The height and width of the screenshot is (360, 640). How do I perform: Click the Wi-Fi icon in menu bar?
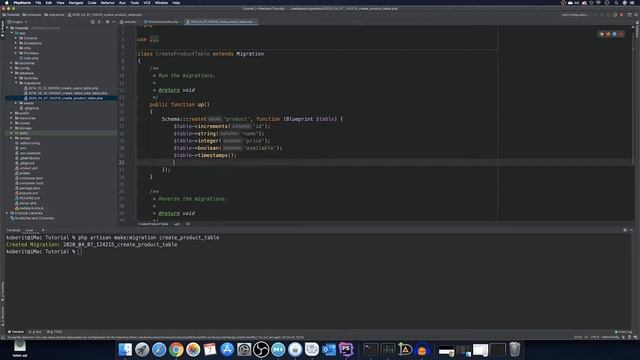coord(598,2)
